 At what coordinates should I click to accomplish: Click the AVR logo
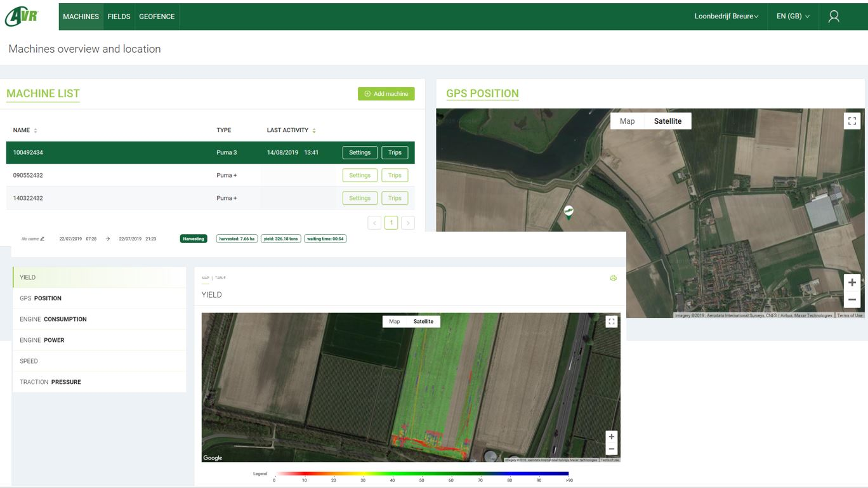[x=22, y=15]
